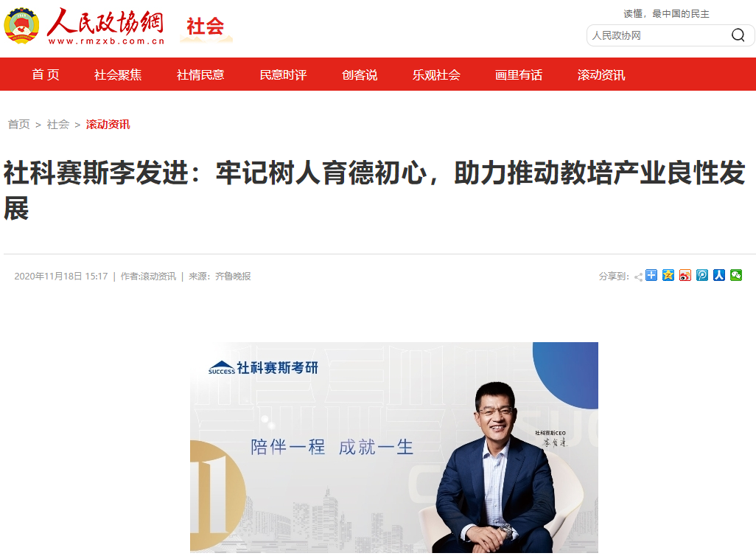The width and height of the screenshot is (756, 556).
Task: Open the 首页 navigation tab
Action: pos(46,74)
